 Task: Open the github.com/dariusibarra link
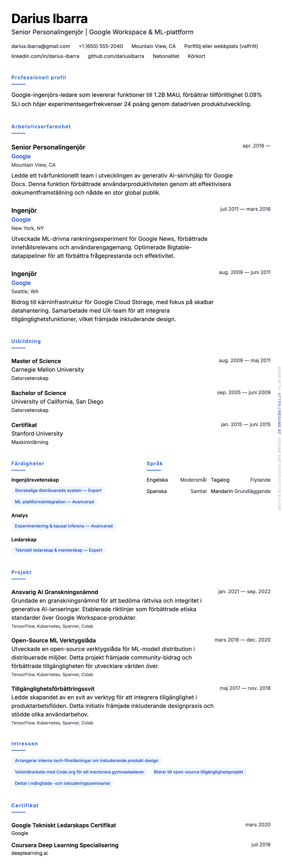click(116, 56)
